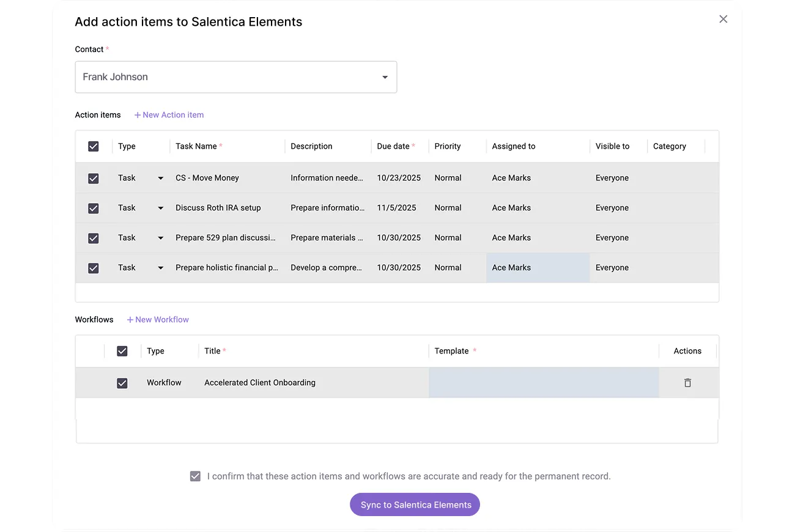Click Priority cell for CS - Move Money
Image resolution: width=795 pixels, height=532 pixels.
[x=457, y=178]
